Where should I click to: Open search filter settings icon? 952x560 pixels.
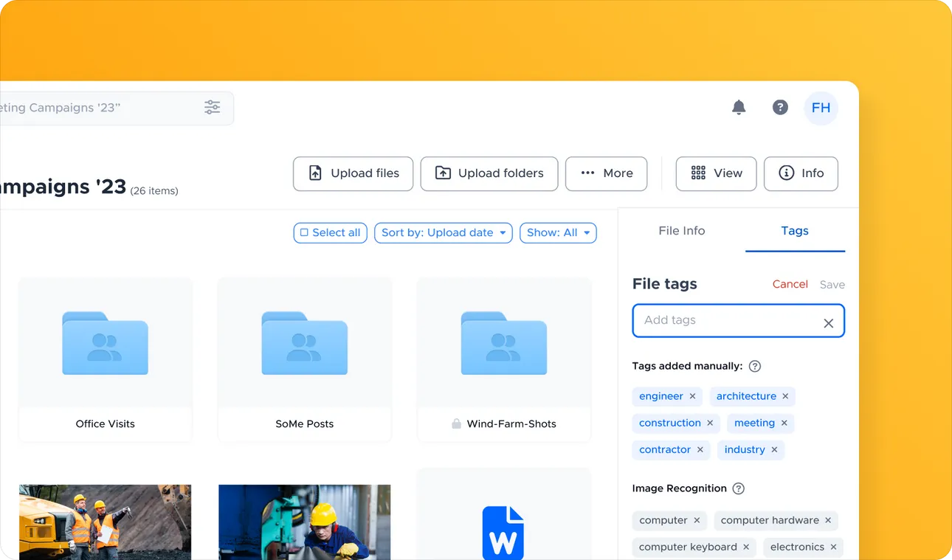[213, 108]
